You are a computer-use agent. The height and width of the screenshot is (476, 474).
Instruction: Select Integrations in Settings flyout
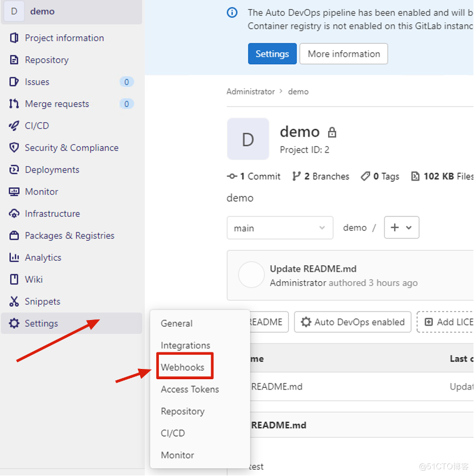[185, 346]
